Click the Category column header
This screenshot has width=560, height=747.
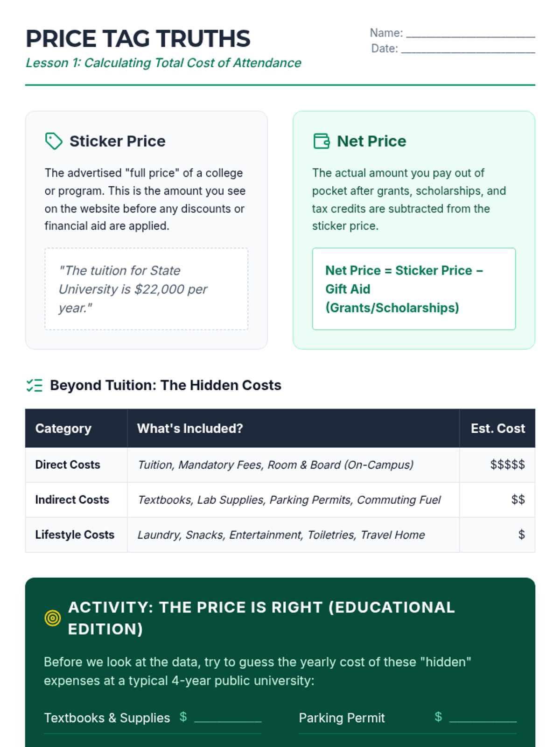[x=63, y=428]
